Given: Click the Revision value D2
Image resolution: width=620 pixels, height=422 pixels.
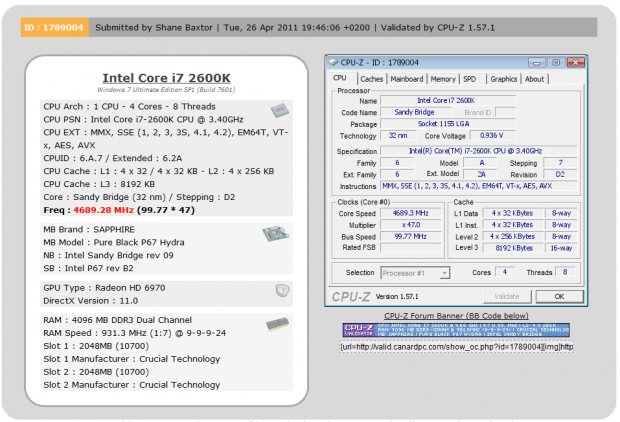Looking at the screenshot, I should (x=560, y=174).
